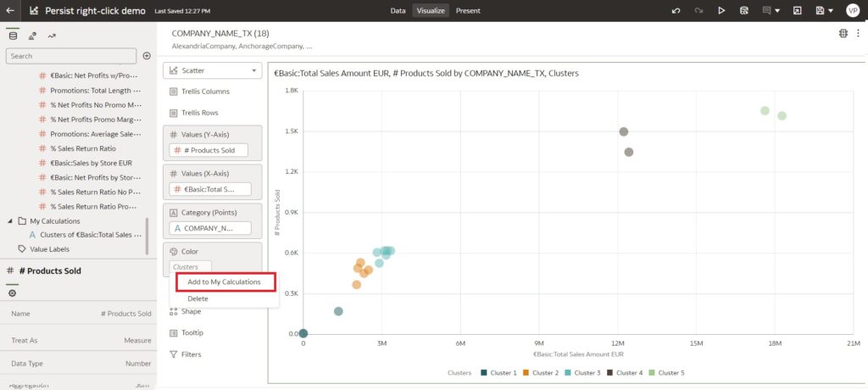Screen dimensions: 868x390
Task: Refresh data with the database icon
Action: point(744,10)
